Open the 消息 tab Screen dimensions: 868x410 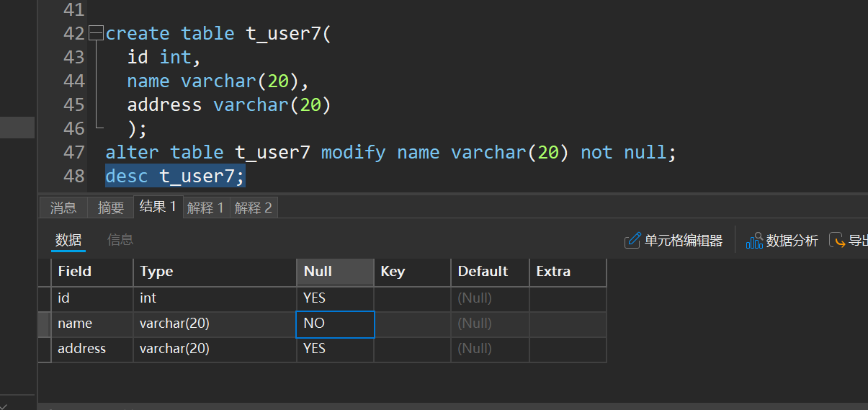[63, 208]
